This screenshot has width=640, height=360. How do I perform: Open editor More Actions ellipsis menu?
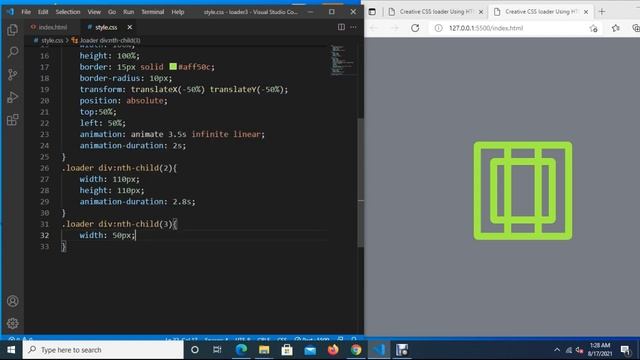(353, 27)
